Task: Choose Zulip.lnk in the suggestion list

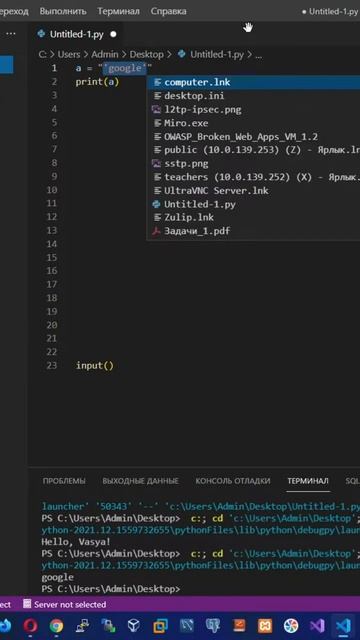Action: tap(253, 217)
